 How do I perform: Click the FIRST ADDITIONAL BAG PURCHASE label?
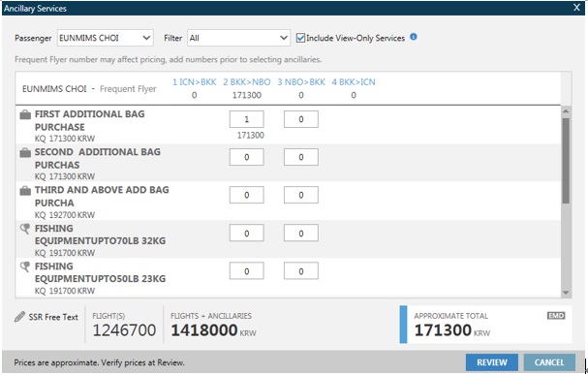[x=90, y=120]
